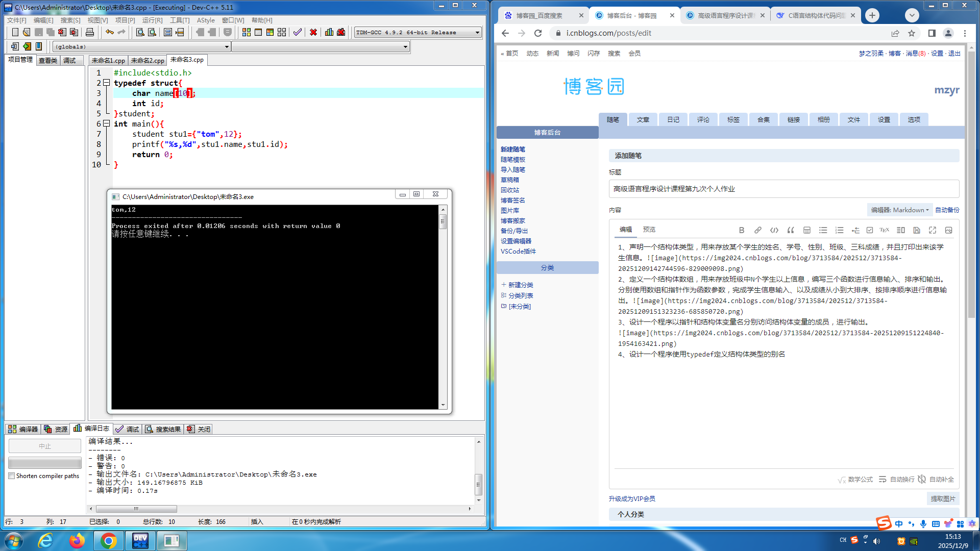Toggle bold formatting in blog editor
This screenshot has width=980, height=551.
[x=742, y=230]
